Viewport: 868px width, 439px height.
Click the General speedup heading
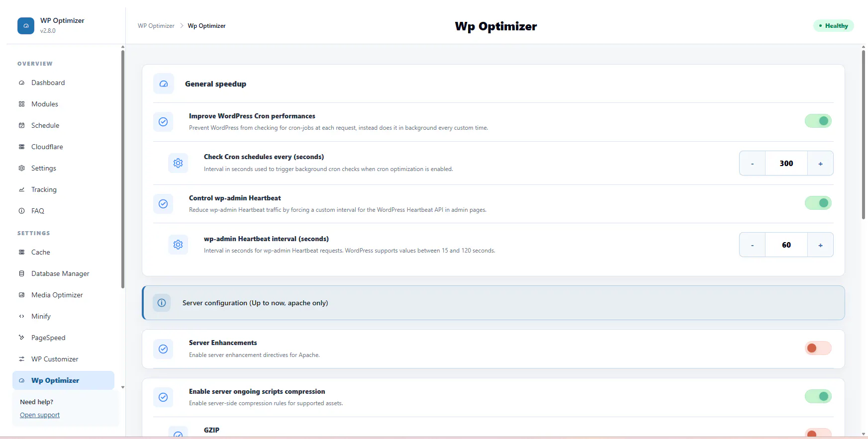click(215, 84)
